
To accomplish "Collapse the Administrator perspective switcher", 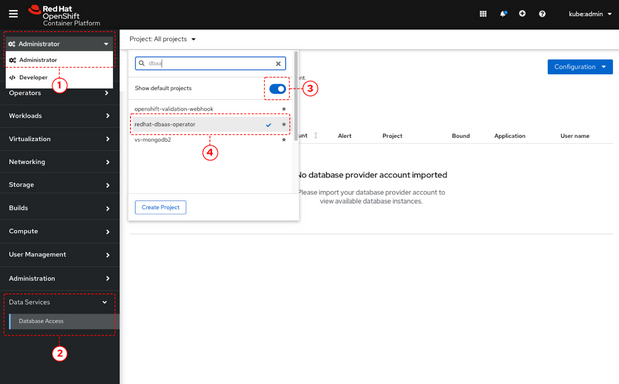I will click(59, 44).
